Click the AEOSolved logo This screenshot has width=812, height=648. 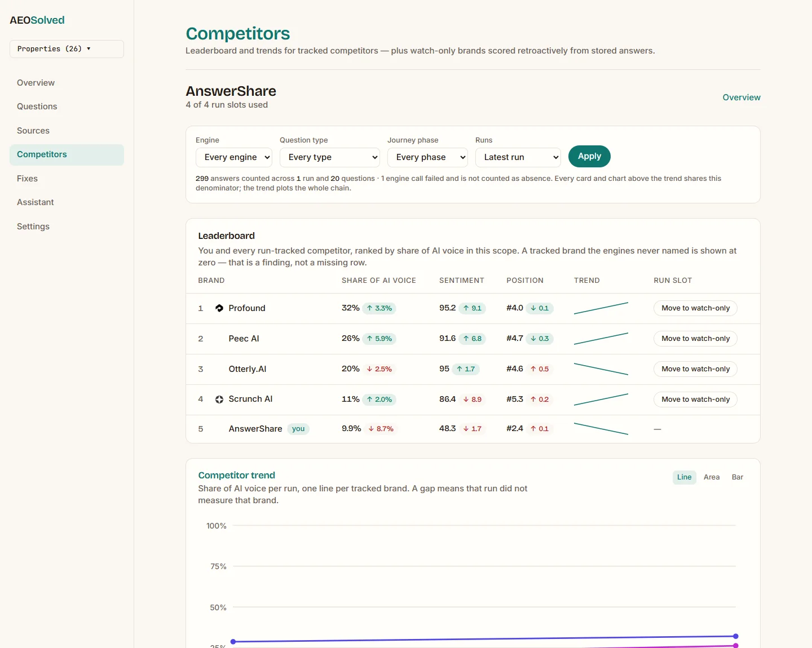coord(37,20)
